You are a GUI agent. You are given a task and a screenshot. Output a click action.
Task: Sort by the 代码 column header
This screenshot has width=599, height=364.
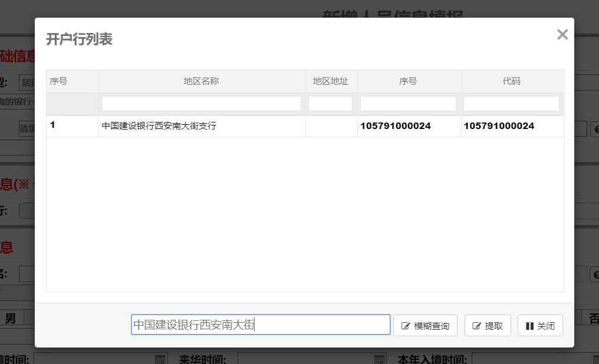coord(511,81)
